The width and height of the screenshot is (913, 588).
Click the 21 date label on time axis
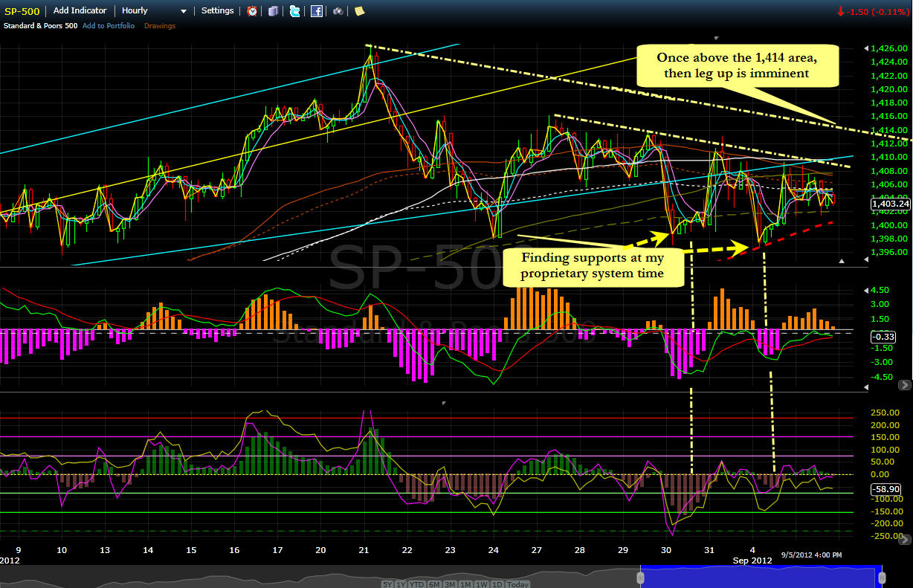(x=364, y=551)
